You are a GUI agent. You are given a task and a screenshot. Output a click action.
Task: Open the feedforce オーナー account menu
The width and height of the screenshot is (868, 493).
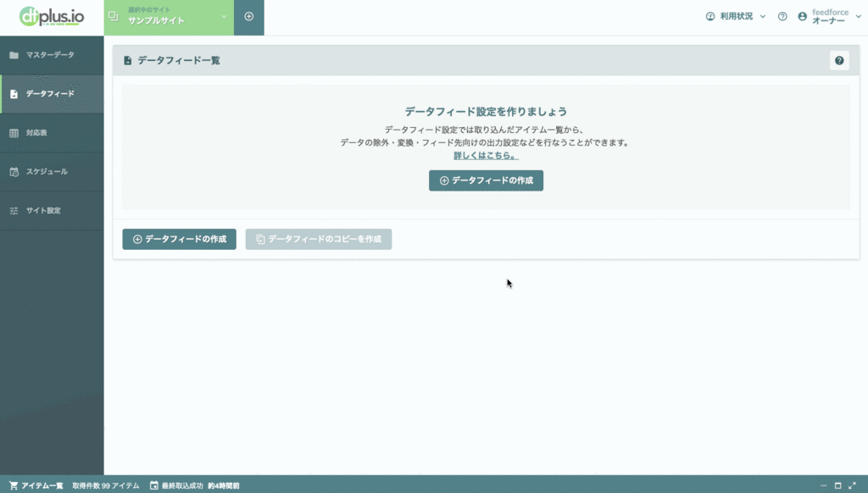click(x=829, y=17)
